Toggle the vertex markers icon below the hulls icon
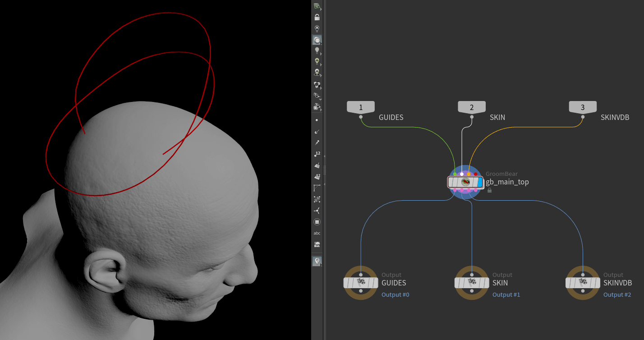 (x=317, y=199)
